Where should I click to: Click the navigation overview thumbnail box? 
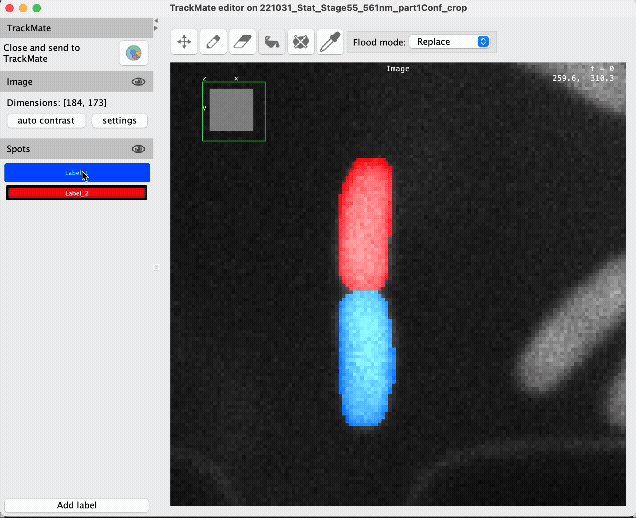click(x=234, y=110)
